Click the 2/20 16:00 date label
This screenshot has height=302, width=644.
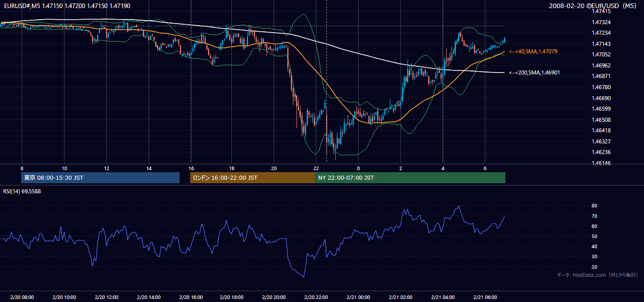pos(191,297)
